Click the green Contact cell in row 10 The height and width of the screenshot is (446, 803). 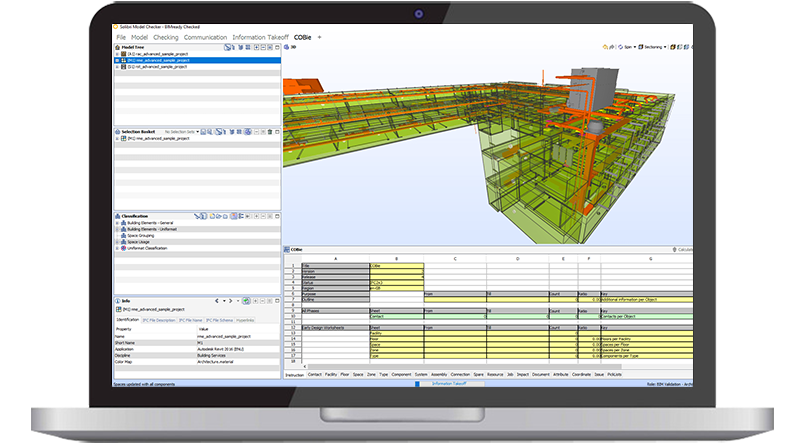tap(396, 316)
